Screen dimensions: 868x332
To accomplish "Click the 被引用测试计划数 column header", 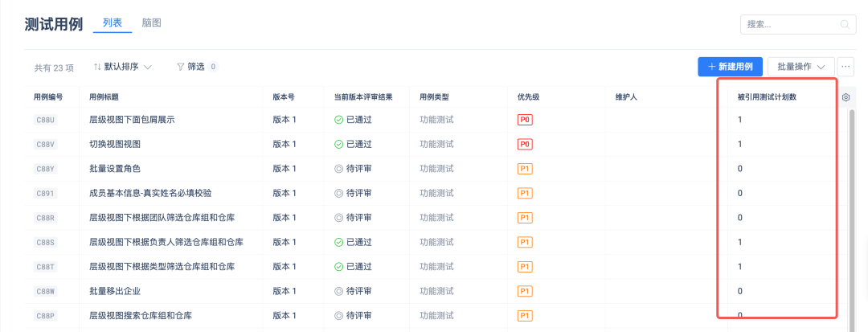I will click(772, 97).
